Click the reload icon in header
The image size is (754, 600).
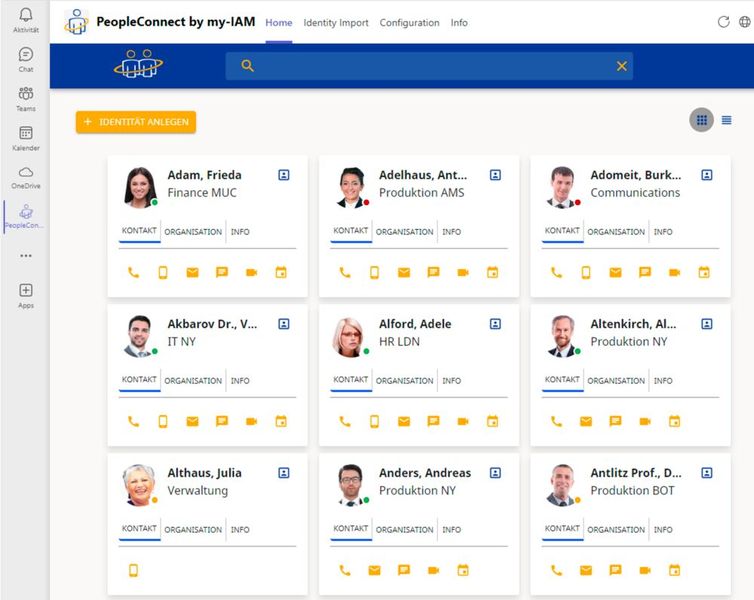[723, 22]
